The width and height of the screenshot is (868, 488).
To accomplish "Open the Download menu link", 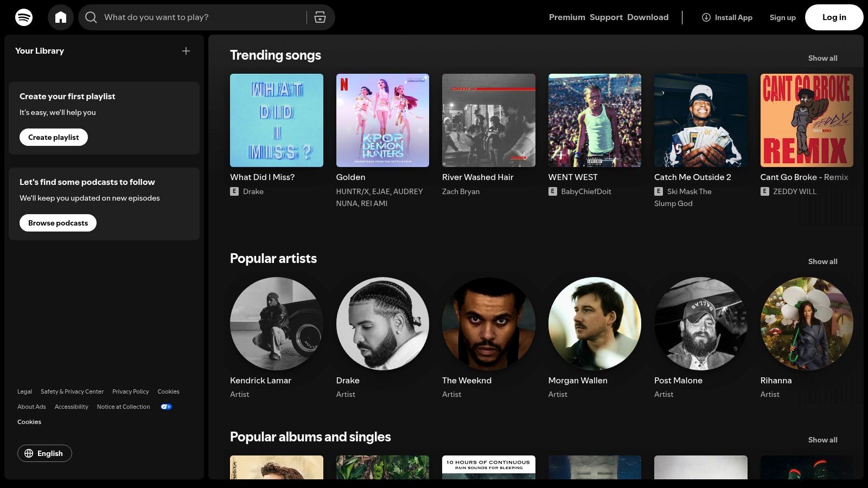I will click(648, 17).
